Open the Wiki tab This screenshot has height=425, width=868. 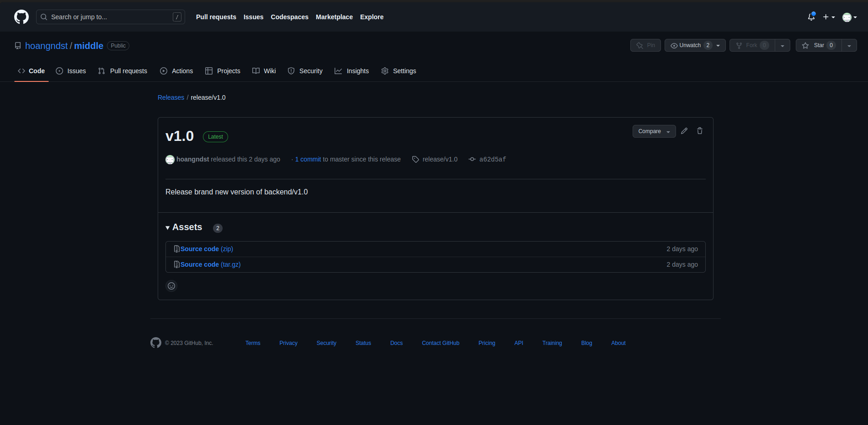tap(264, 71)
